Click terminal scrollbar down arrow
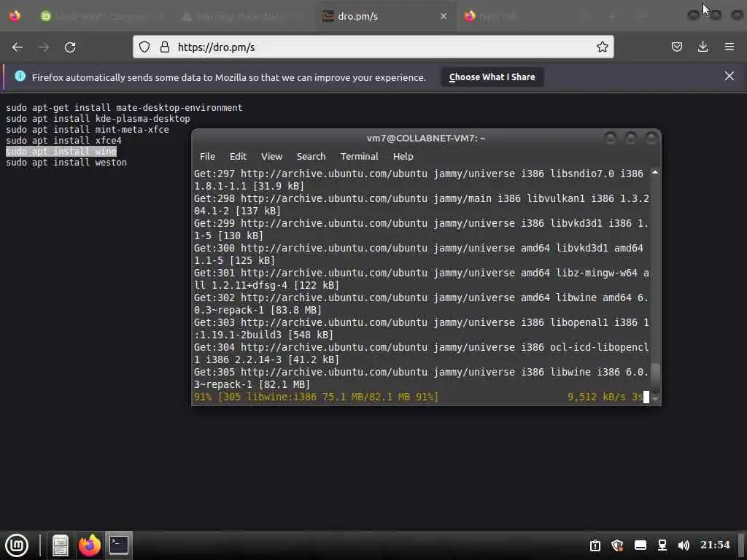The width and height of the screenshot is (747, 560). click(x=655, y=399)
